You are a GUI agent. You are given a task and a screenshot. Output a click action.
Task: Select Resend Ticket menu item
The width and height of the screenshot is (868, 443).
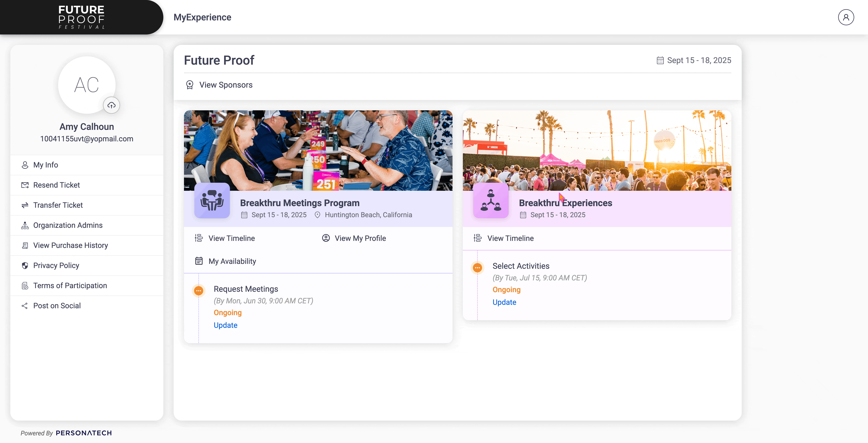point(56,185)
